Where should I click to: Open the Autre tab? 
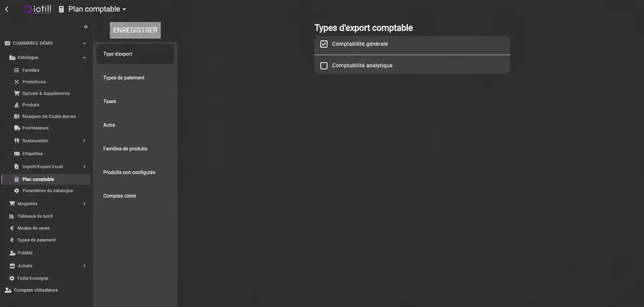pyautogui.click(x=135, y=125)
